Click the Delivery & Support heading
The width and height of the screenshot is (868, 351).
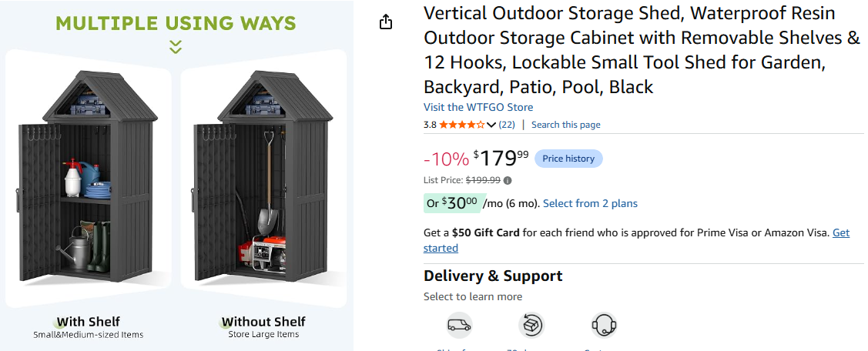493,276
